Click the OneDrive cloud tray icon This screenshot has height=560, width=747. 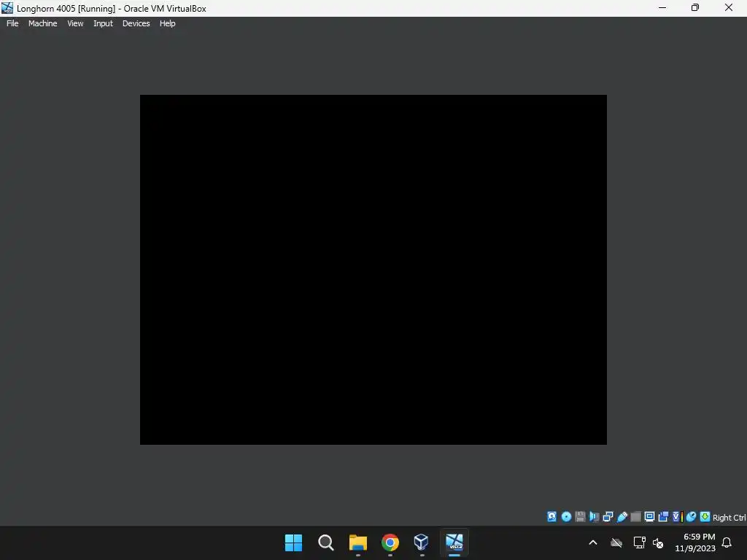tap(616, 542)
